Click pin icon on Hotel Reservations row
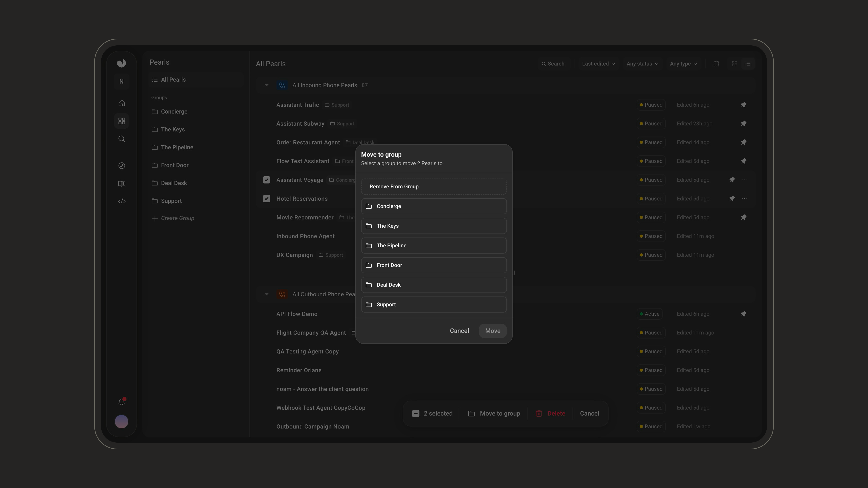Screen dimensions: 868x488 [732, 199]
